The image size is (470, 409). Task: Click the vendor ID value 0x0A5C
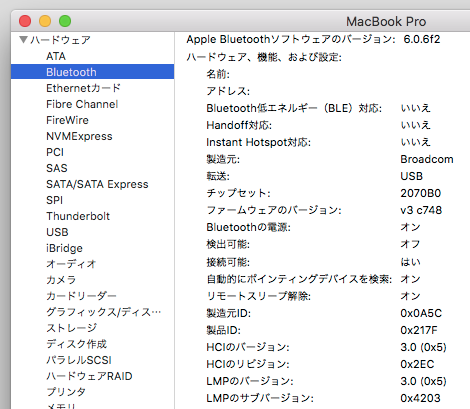pos(421,313)
